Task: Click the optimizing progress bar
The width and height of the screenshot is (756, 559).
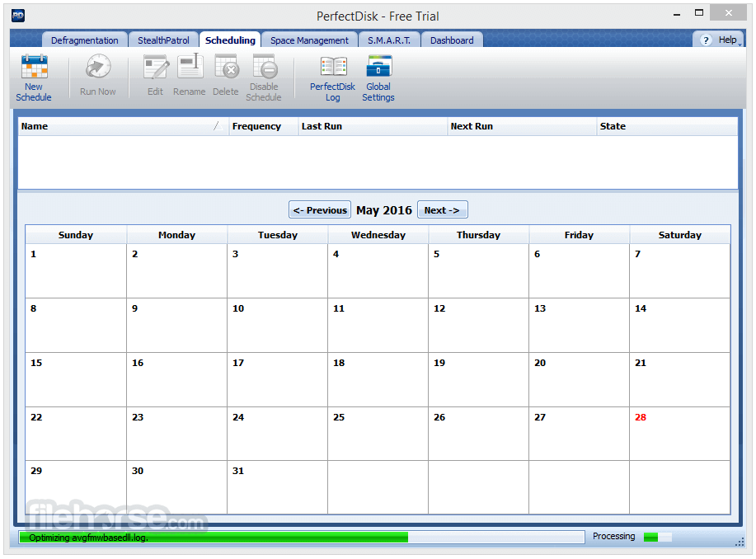Action: [302, 538]
